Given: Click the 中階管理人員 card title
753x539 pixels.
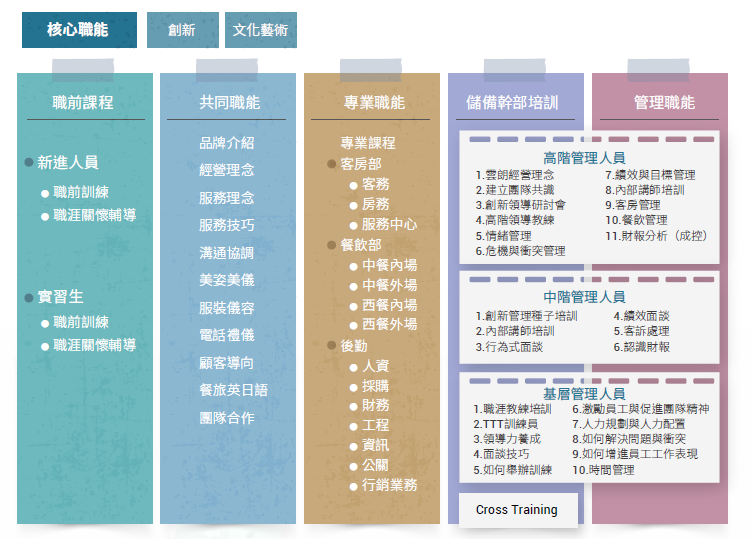Looking at the screenshot, I should point(584,296).
